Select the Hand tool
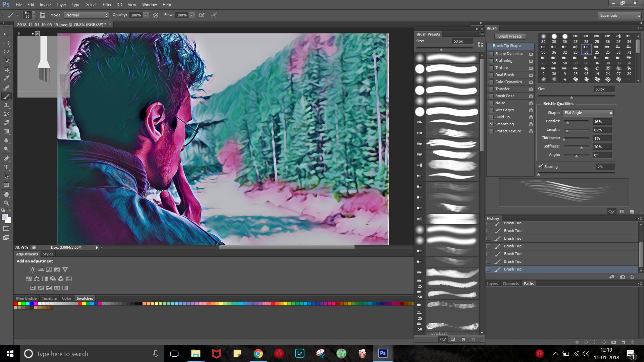This screenshot has width=644, height=362. 6,194
